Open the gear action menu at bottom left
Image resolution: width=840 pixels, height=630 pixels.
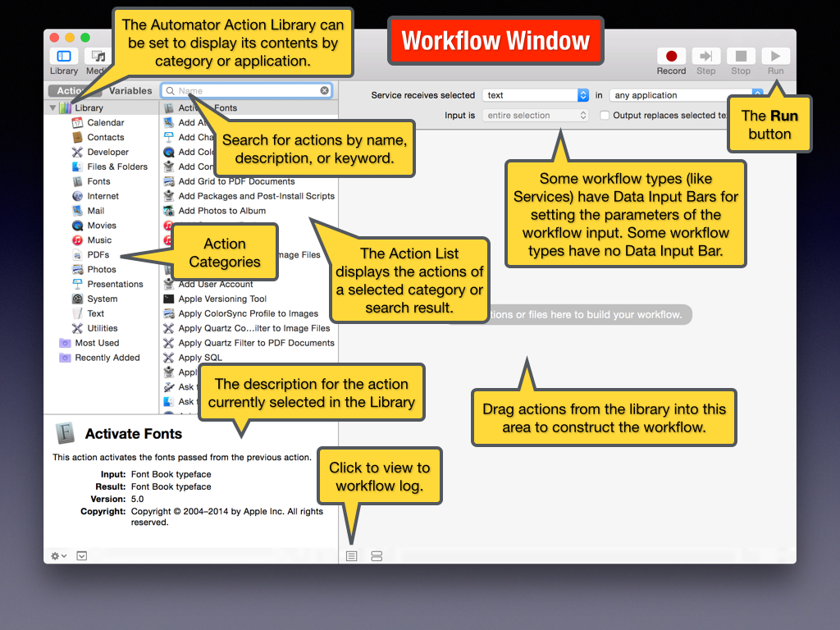pyautogui.click(x=59, y=555)
